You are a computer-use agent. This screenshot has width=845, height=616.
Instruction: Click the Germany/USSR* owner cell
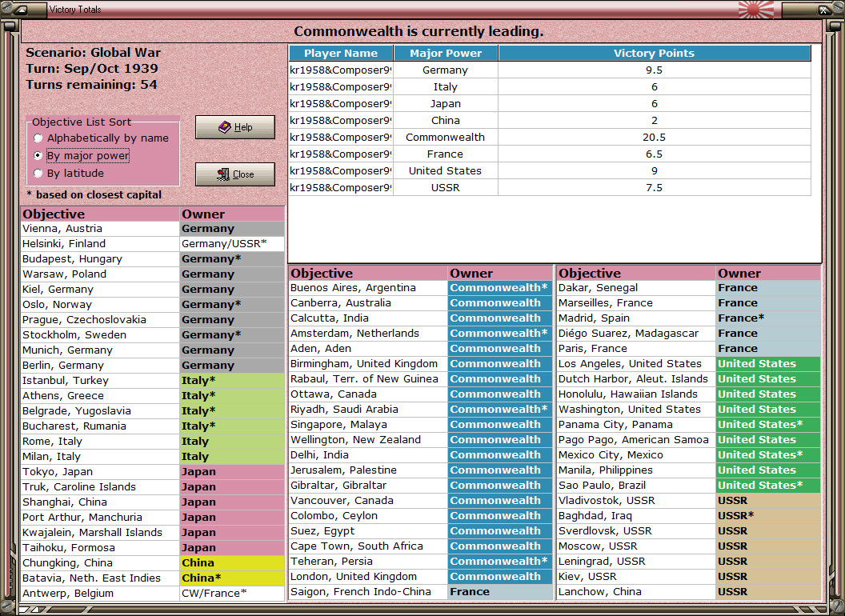(x=232, y=243)
